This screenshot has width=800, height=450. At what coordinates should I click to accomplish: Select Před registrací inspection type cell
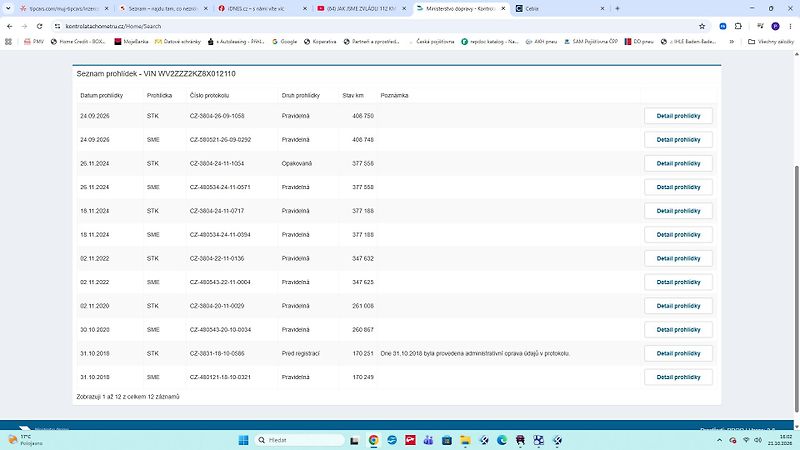point(301,353)
